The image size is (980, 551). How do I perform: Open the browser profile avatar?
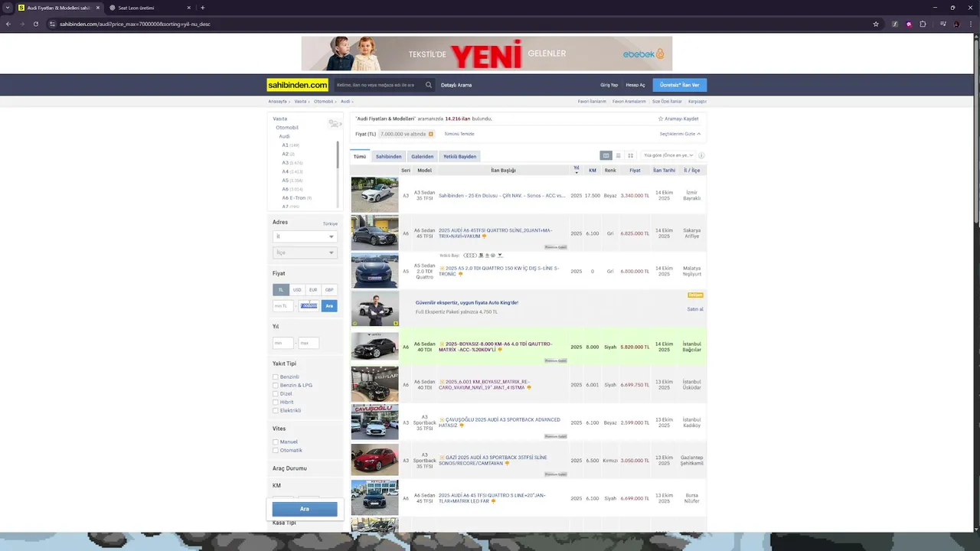tap(956, 24)
